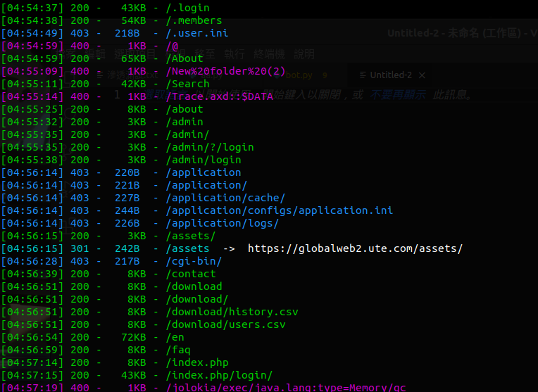Open the globalweb2.ute.com/assets/ redirect URL
Viewport: 538px width, 392px height.
click(x=355, y=248)
